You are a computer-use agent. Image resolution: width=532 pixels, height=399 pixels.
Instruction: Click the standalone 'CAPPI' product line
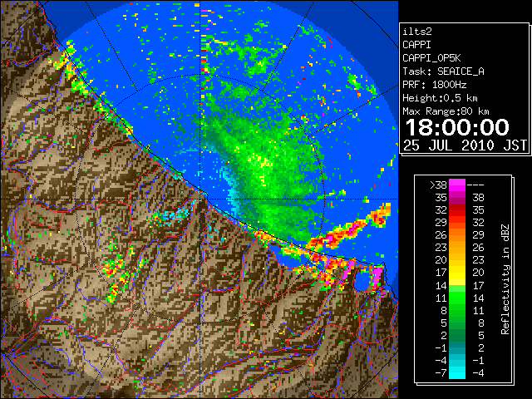416,45
